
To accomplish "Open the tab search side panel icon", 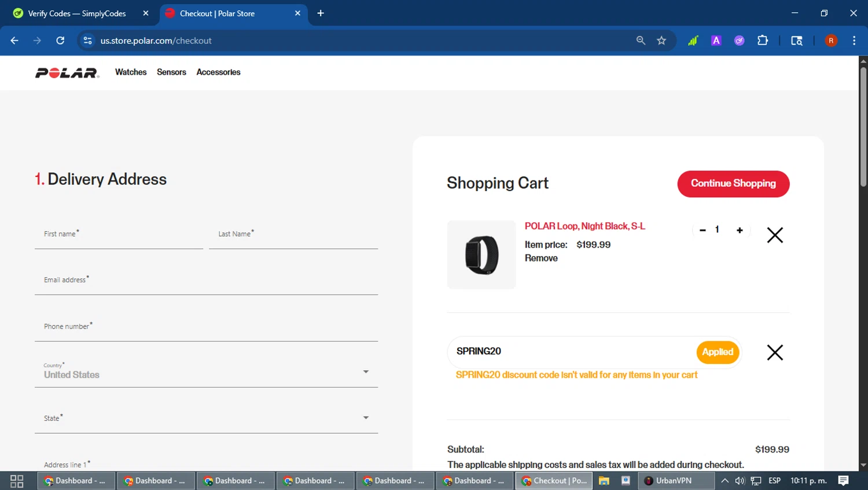I will point(797,40).
